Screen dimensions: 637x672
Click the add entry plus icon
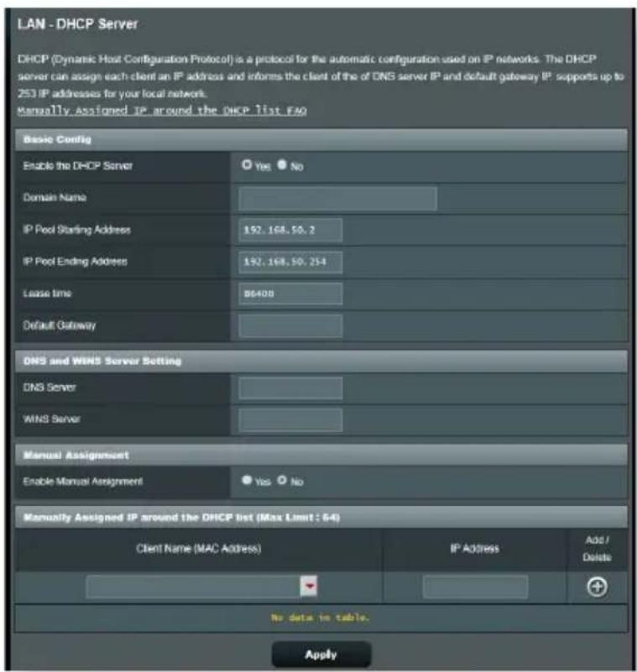pyautogui.click(x=597, y=587)
